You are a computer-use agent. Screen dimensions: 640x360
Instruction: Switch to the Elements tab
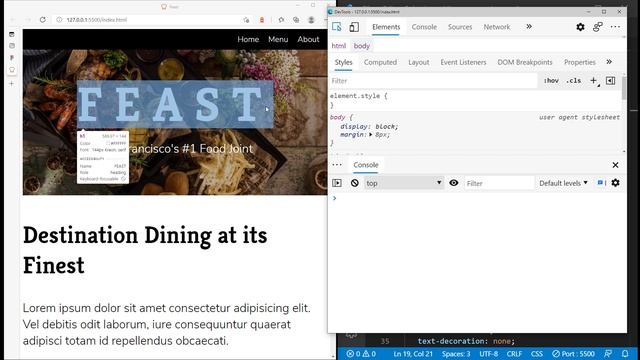tap(386, 27)
